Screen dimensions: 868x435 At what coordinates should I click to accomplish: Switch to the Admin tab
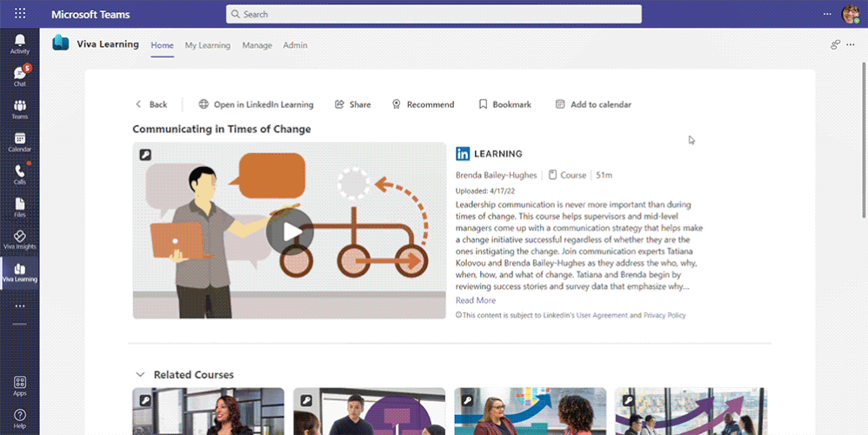(x=295, y=45)
